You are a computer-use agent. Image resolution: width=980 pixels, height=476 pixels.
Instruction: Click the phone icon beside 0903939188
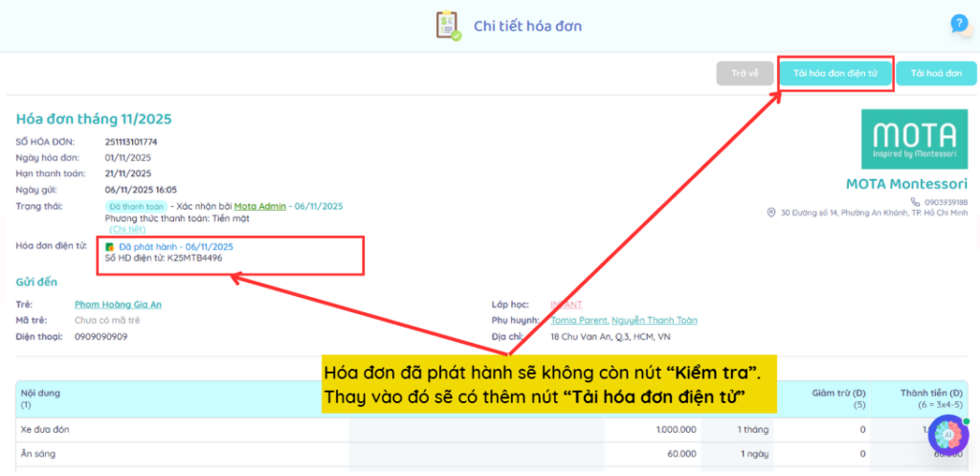click(914, 202)
